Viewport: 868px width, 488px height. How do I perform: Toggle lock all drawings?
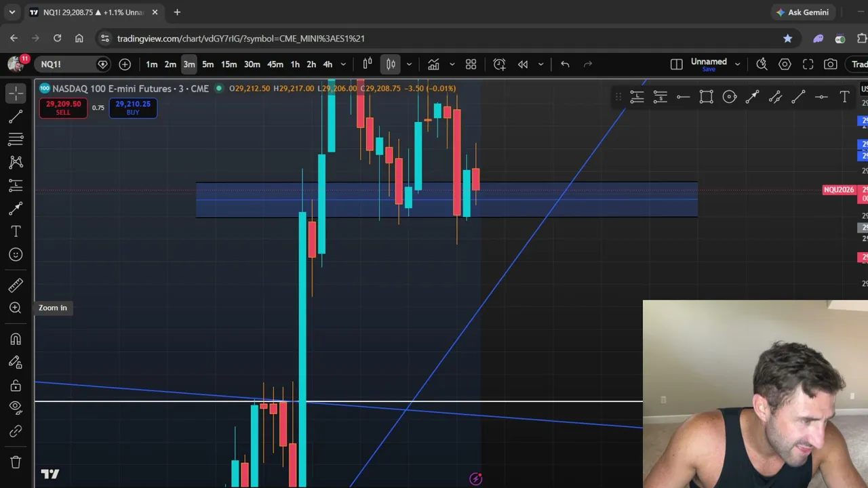click(x=16, y=385)
